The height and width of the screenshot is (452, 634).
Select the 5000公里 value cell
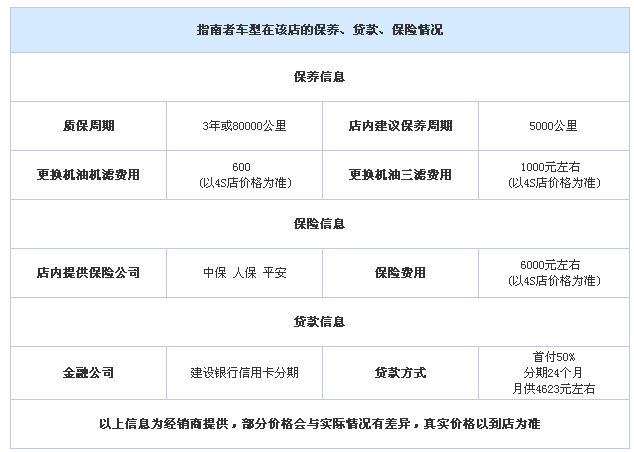554,126
